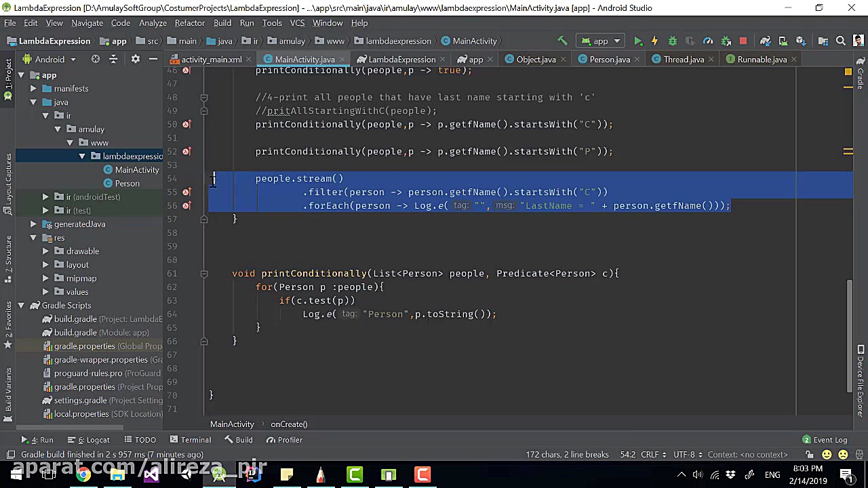Click the Search Everywhere magnifier icon
This screenshot has height=488, width=868.
841,41
